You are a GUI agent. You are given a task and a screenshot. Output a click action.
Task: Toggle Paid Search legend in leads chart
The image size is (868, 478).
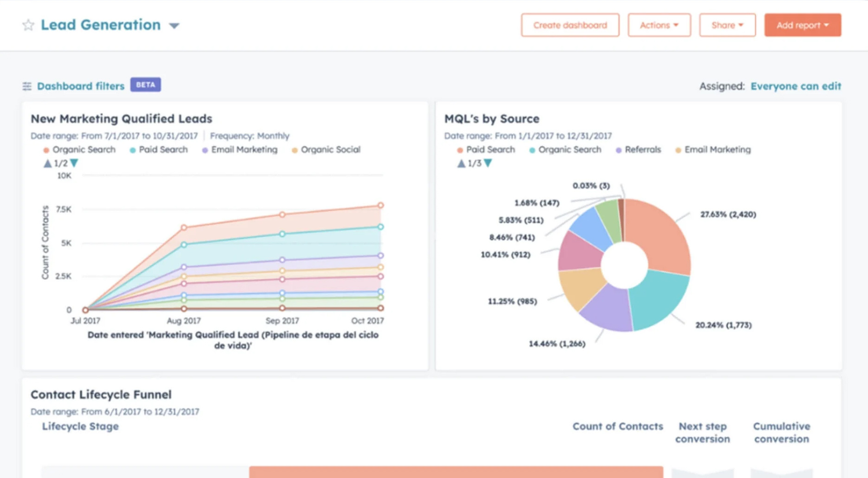[x=159, y=150]
